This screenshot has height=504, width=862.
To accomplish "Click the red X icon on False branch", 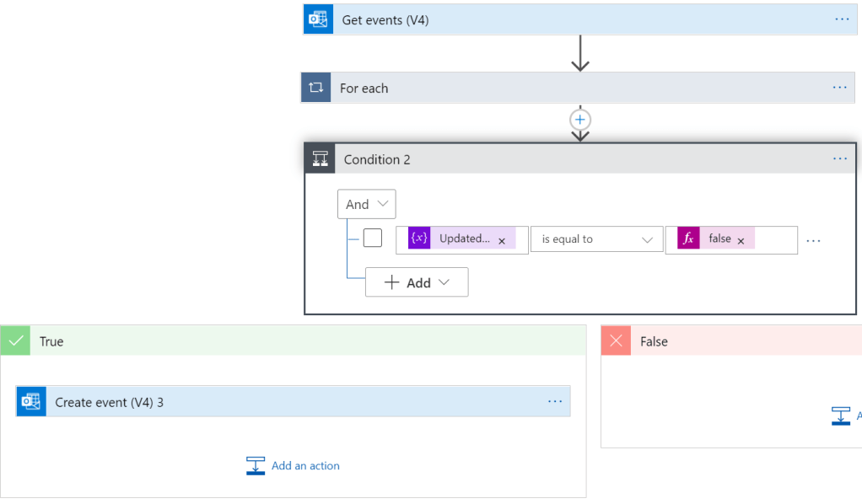I will (616, 341).
